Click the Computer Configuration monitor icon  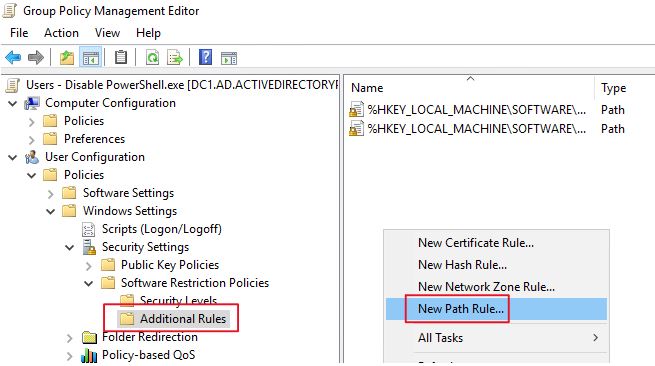(x=32, y=103)
